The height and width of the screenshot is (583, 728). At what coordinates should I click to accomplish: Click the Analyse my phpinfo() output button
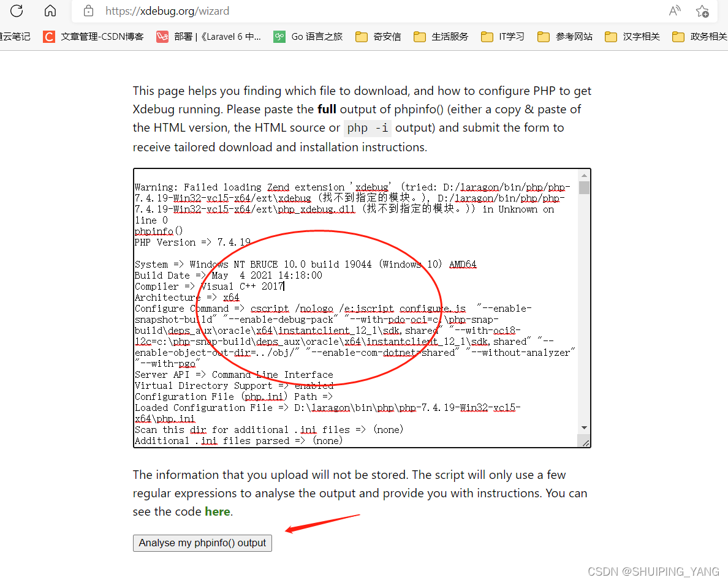202,543
